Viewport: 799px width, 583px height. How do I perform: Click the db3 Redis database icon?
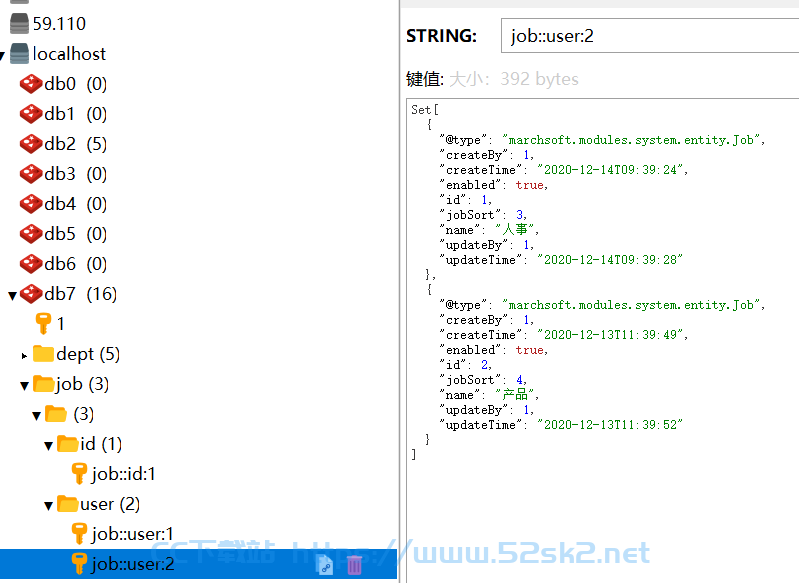(x=31, y=174)
